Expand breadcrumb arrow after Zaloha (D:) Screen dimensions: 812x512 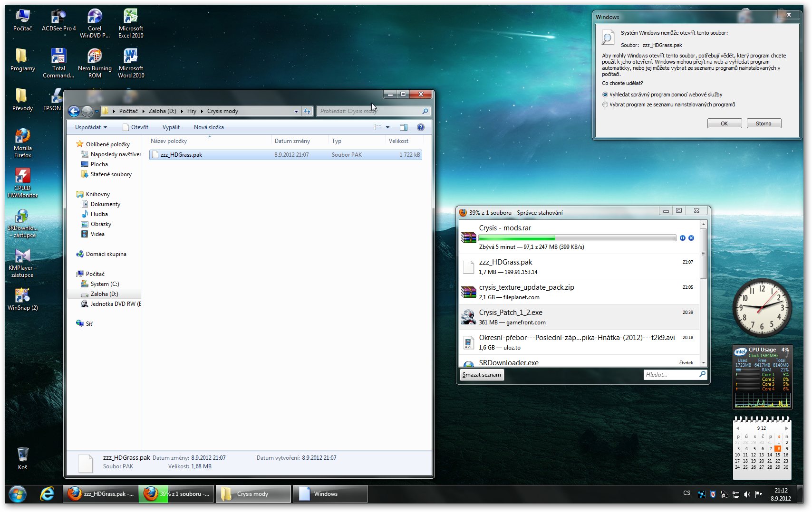click(x=182, y=111)
